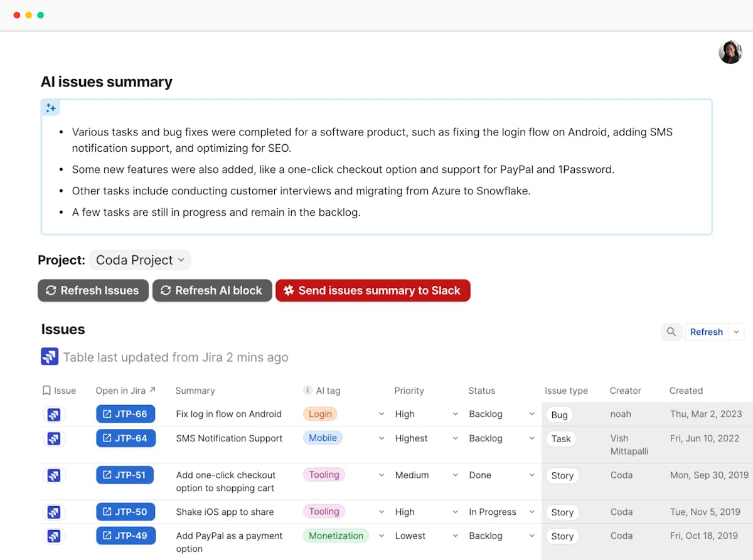Click the Jira issue icon in JTP-66 row

(x=54, y=415)
